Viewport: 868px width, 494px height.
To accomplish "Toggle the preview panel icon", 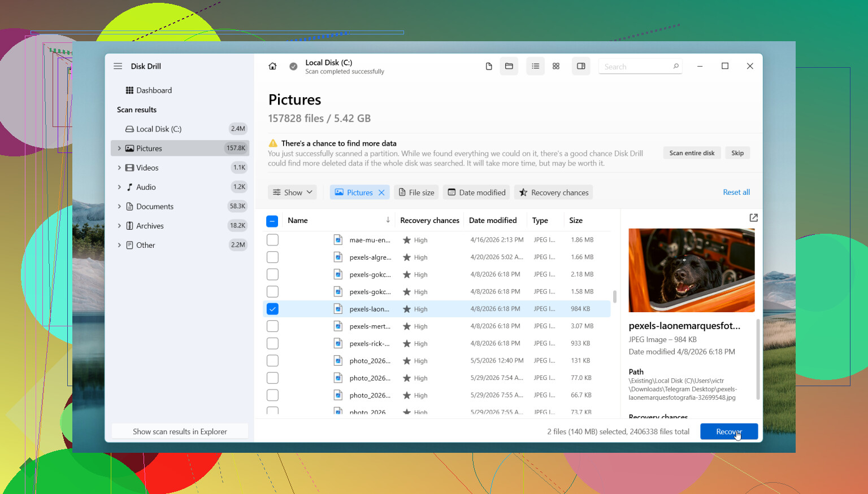I will (x=581, y=67).
